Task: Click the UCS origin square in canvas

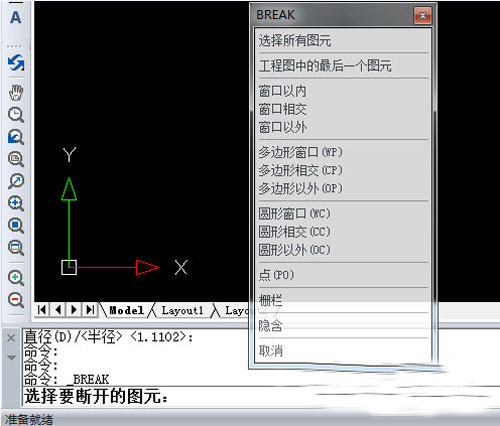Action: 69,267
